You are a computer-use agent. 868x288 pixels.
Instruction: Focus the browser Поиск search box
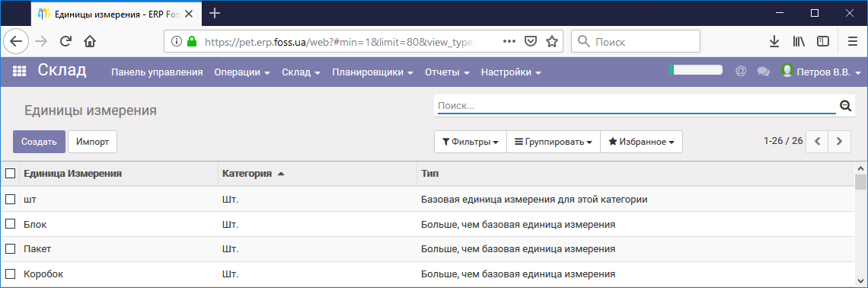pyautogui.click(x=636, y=41)
